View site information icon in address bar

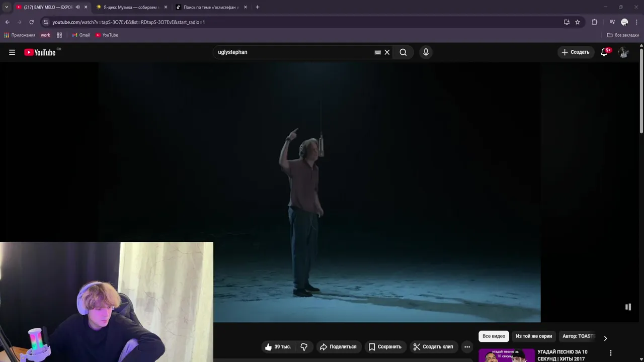coord(46,22)
